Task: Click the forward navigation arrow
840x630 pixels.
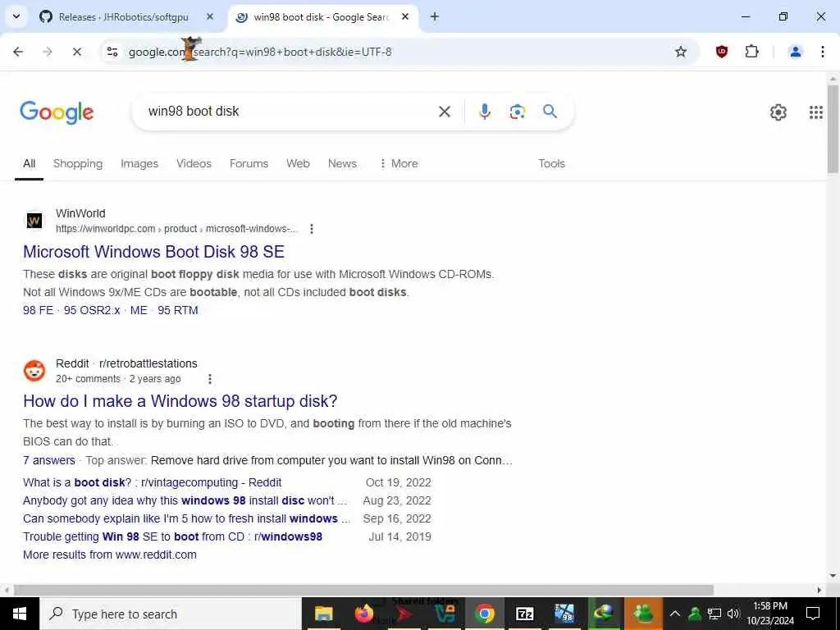Action: coord(48,52)
